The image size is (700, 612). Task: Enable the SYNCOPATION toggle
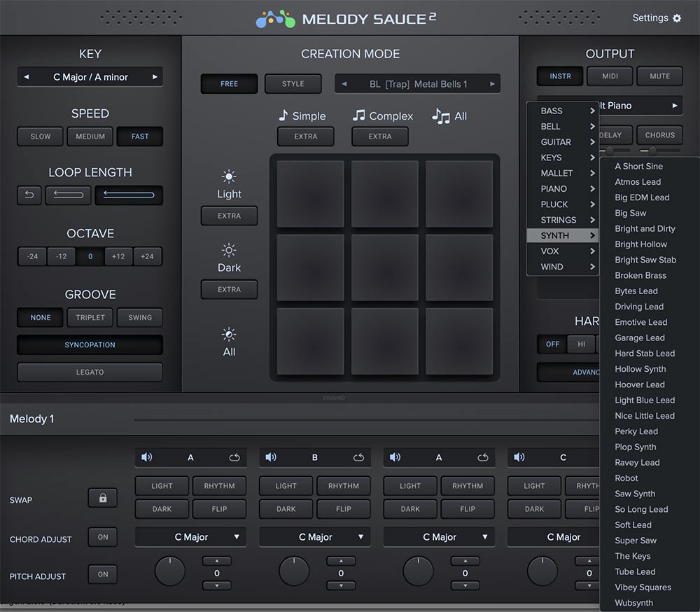click(90, 345)
